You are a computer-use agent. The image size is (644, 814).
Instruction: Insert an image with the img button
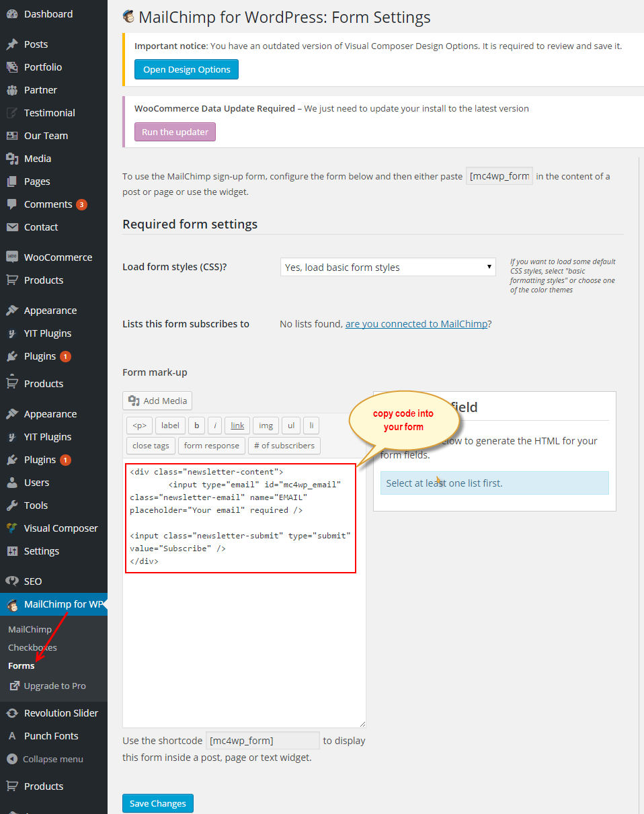266,425
